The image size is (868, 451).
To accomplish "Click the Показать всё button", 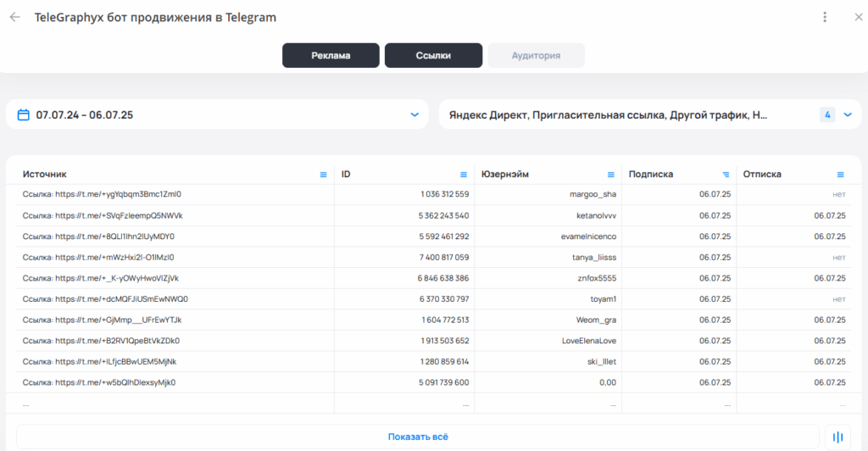I will coord(417,437).
